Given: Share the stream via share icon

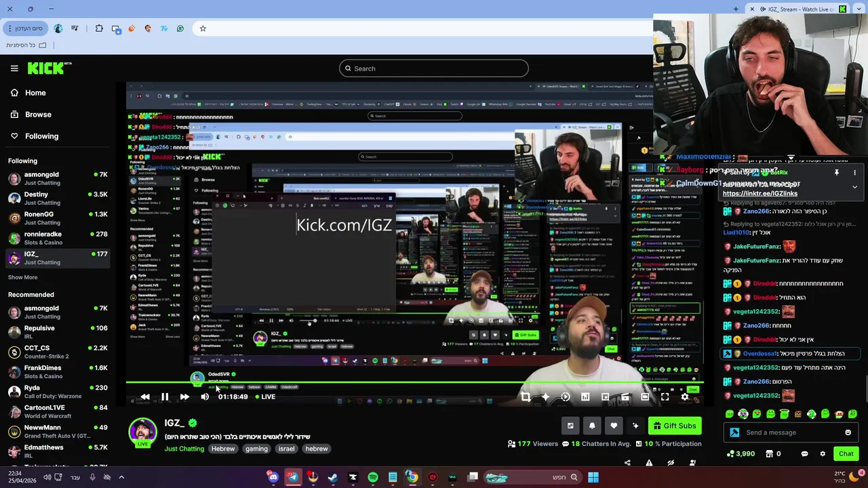Looking at the screenshot, I should [x=627, y=463].
